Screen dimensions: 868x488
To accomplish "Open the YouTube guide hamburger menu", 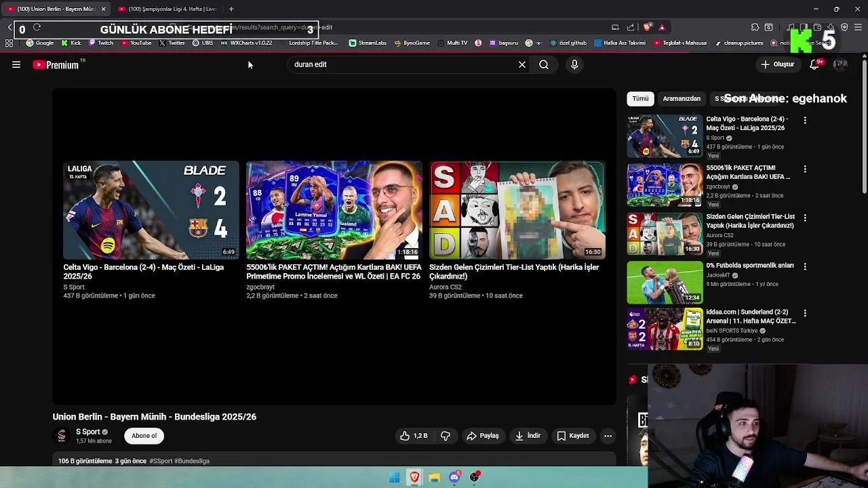I will point(16,64).
